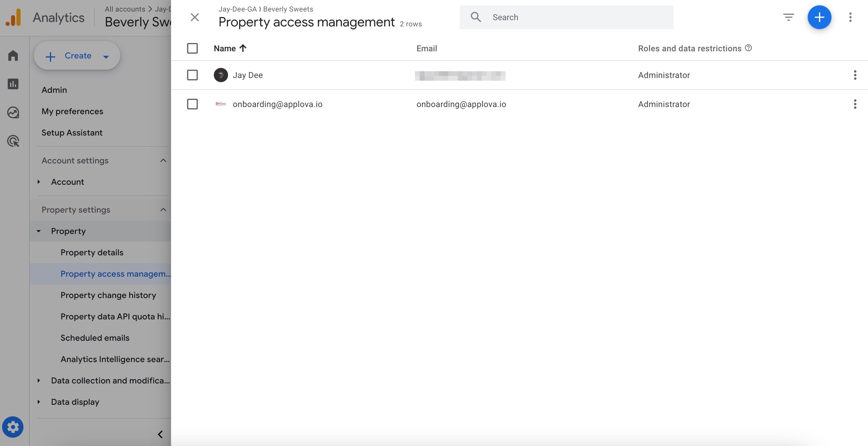Click the Admin gear icon
868x446 pixels.
(13, 427)
